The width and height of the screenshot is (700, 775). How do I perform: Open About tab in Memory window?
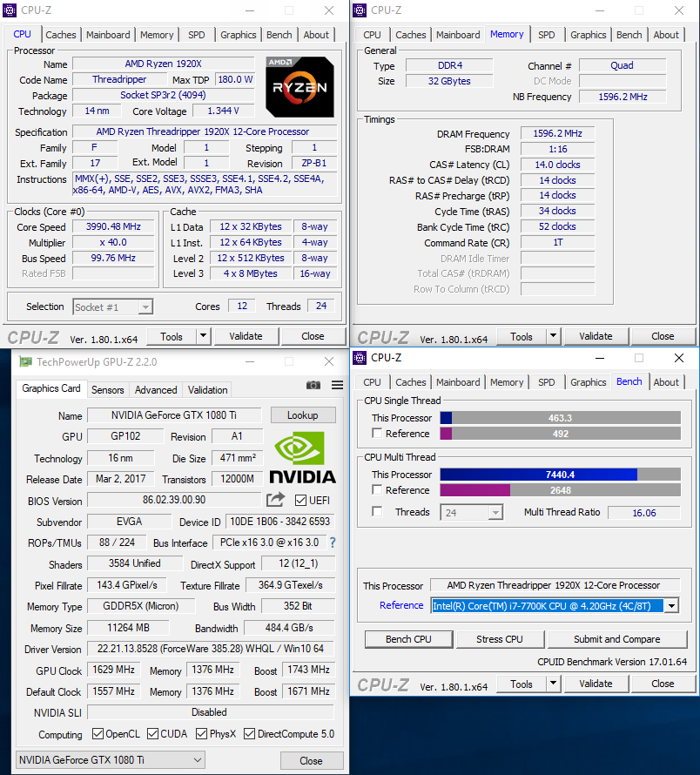[x=666, y=35]
